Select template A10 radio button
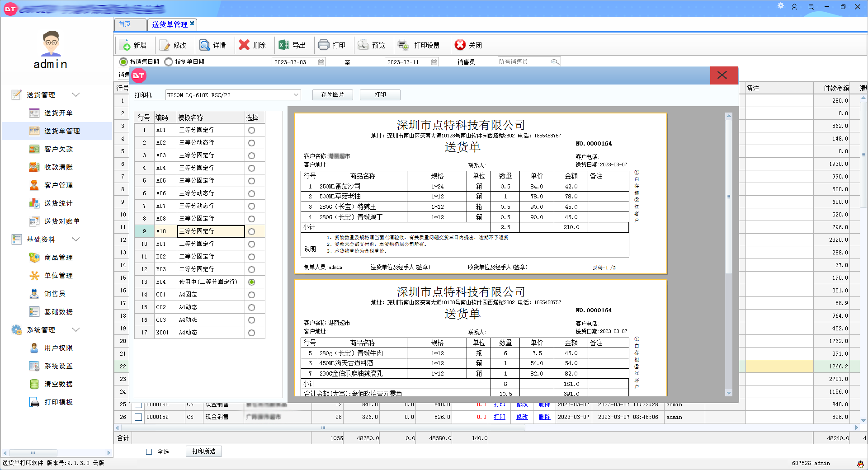Image resolution: width=868 pixels, height=470 pixels. 251,231
